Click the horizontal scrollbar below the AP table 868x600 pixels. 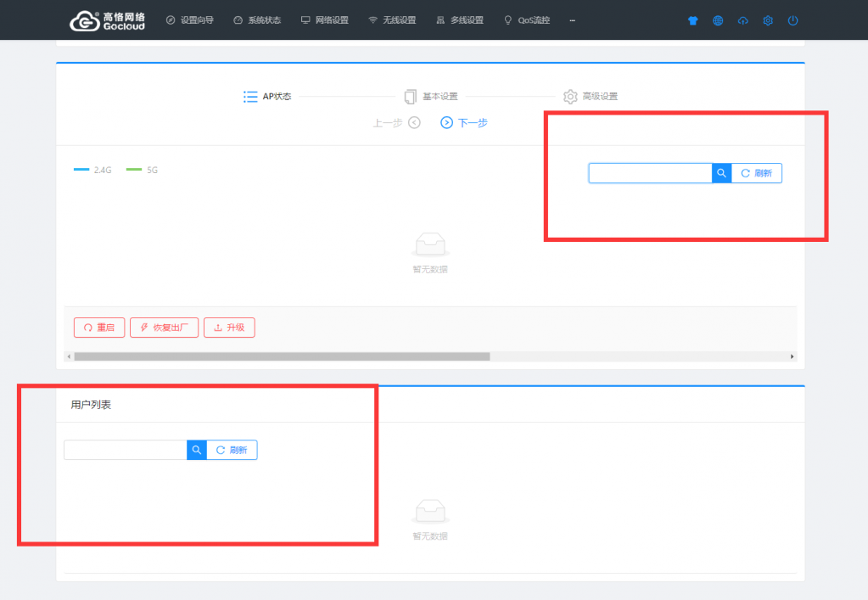[x=282, y=356]
